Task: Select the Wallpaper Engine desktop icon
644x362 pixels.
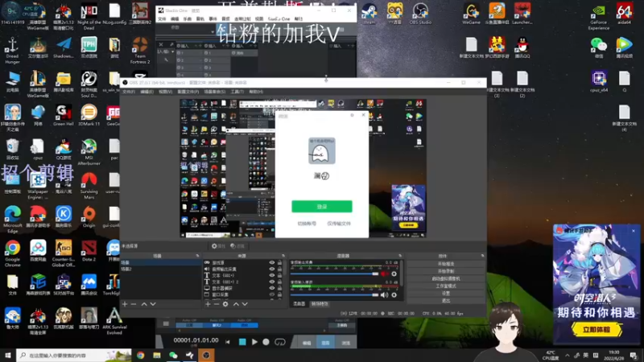Action: [x=38, y=186]
